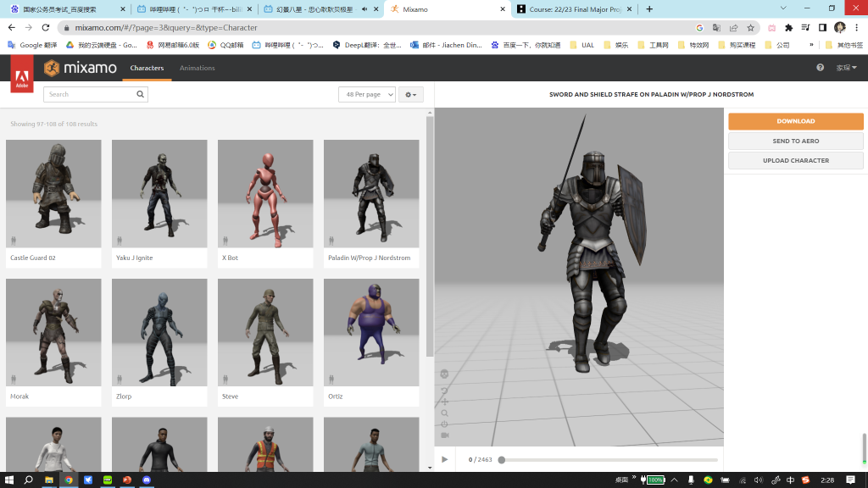The image size is (868, 488).
Task: Click the Google icon in address bar
Action: pos(699,28)
